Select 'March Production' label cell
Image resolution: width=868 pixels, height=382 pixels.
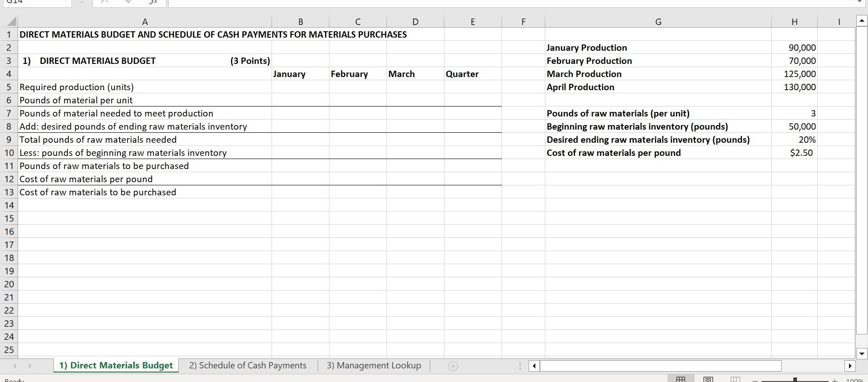coord(658,74)
